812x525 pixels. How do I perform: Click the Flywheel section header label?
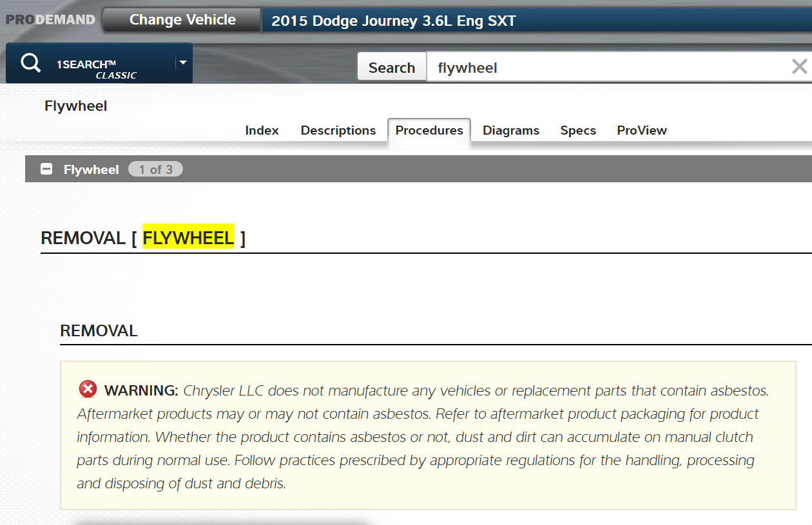tap(92, 169)
